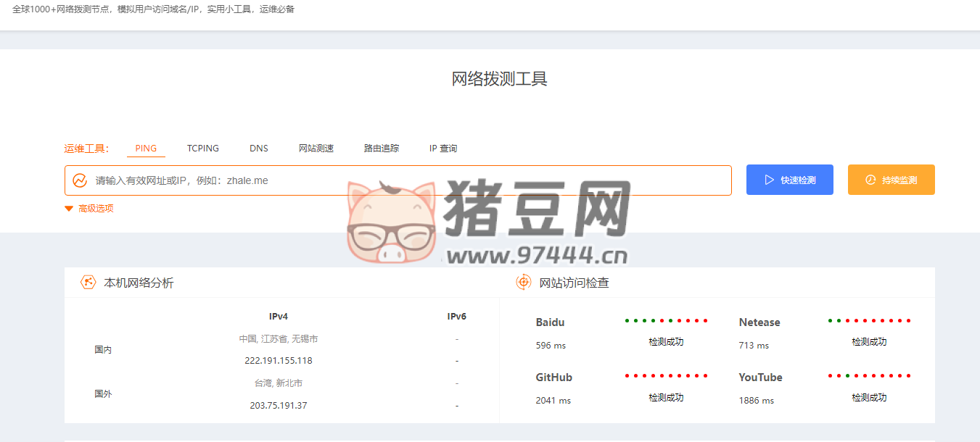Click 检测成功 link under Baidu

665,341
